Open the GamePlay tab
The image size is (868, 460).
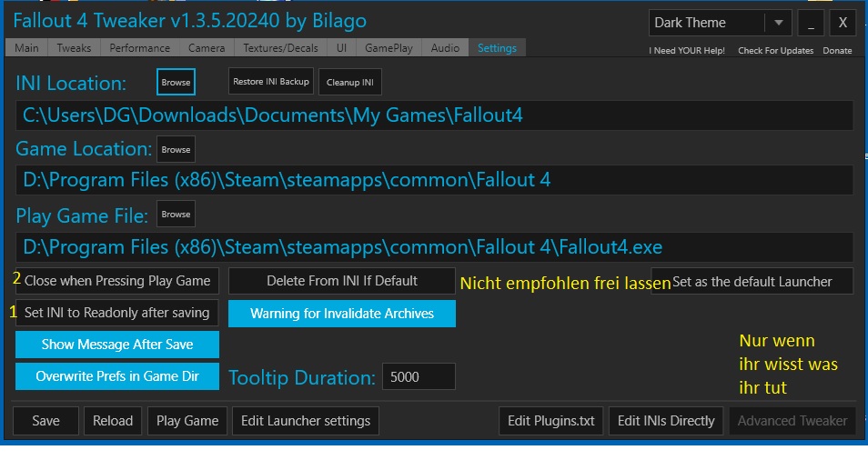389,48
